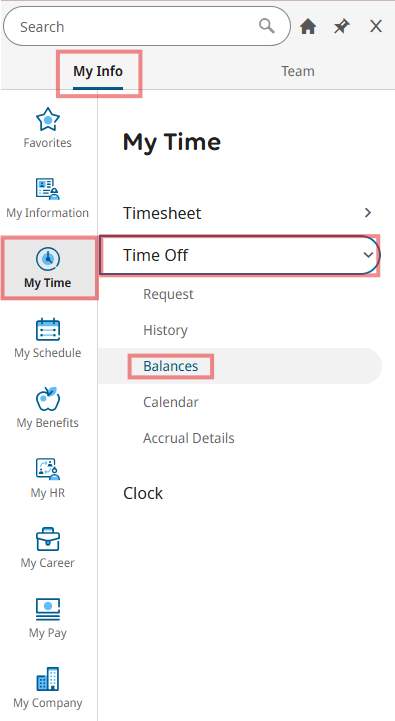Open the My Pay icon
395x721 pixels.
tap(48, 609)
